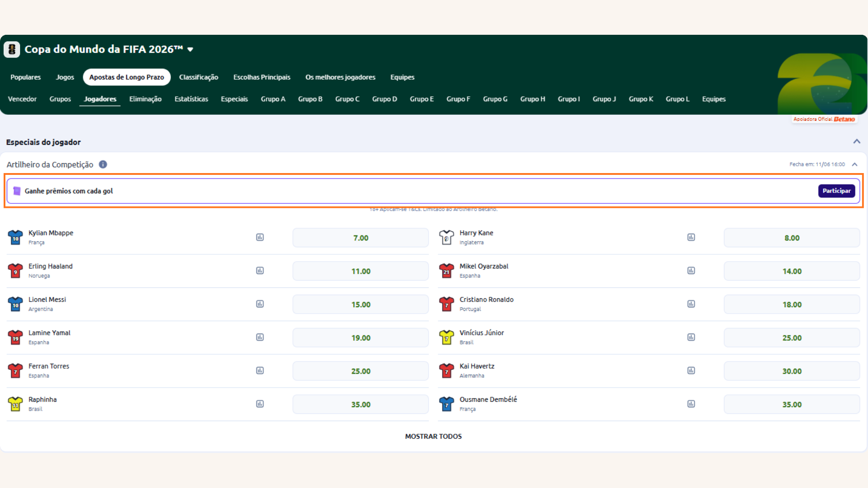Click the Apoiadora Oficial Betano badge
868x488 pixels.
[x=824, y=119]
